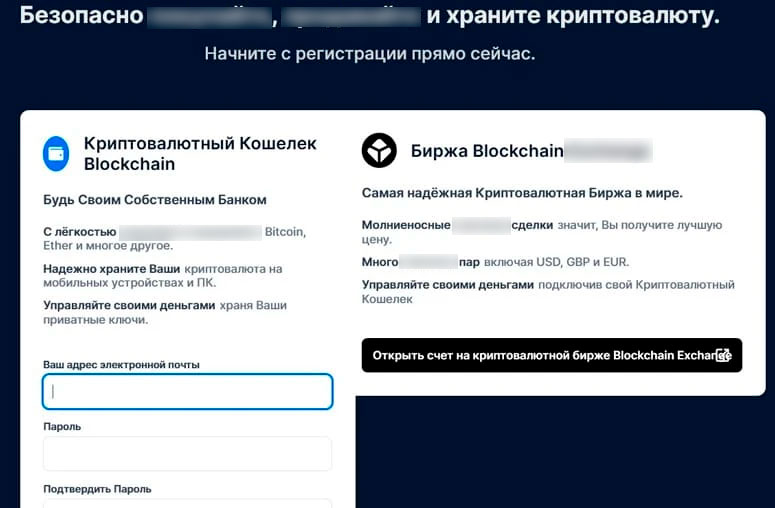Click the 'Пароль' field label
775x508 pixels.
(x=62, y=426)
